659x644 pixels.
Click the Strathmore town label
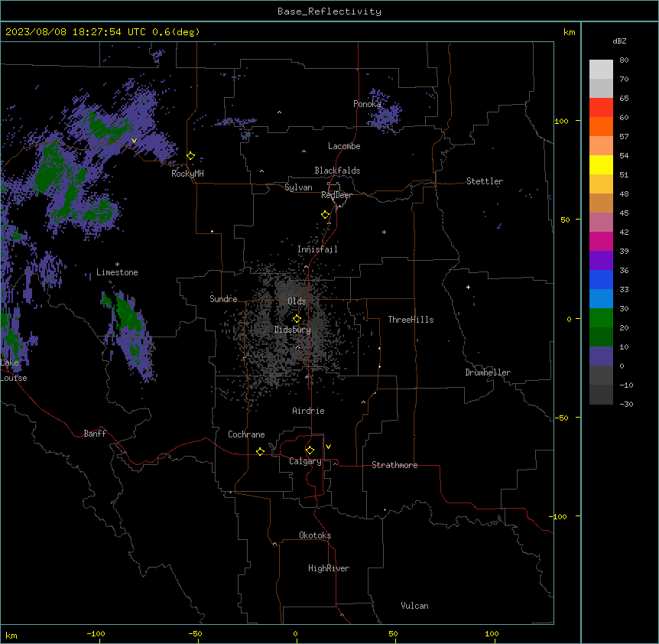(394, 465)
